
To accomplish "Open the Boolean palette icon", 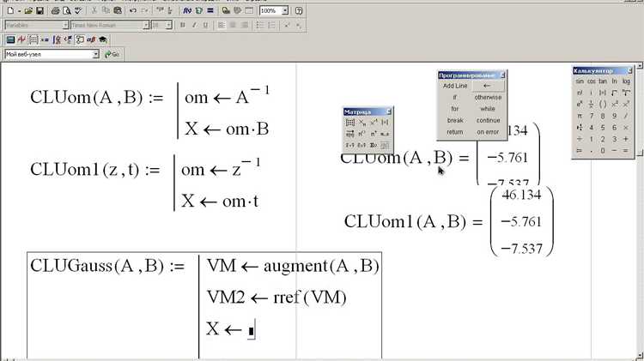I will tap(68, 39).
